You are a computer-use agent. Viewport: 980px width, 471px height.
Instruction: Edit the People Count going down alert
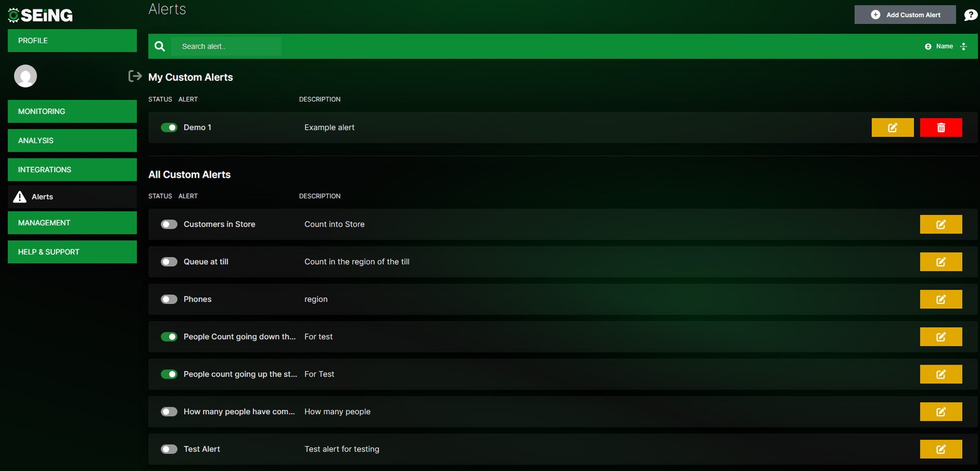(941, 337)
